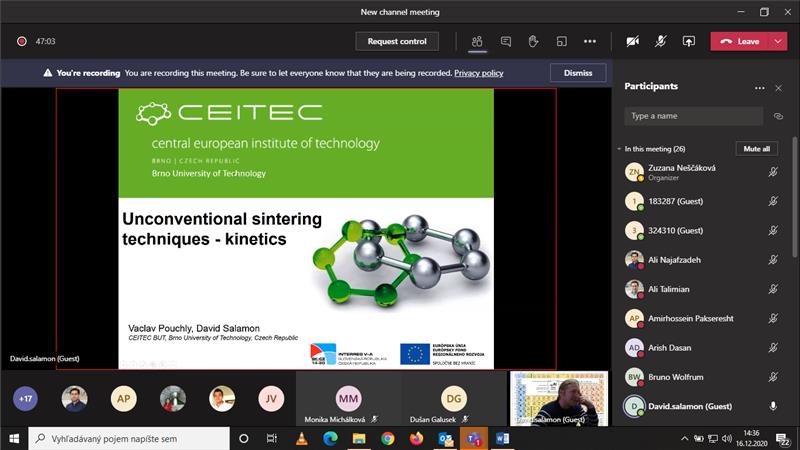800x450 pixels.
Task: Open the Windows notification center
Action: 783,439
